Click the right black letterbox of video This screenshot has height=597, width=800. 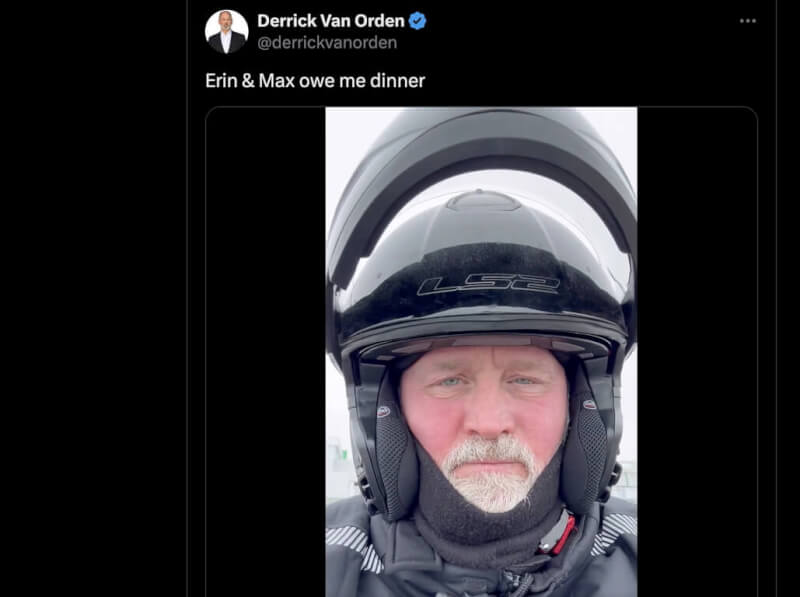pos(696,352)
